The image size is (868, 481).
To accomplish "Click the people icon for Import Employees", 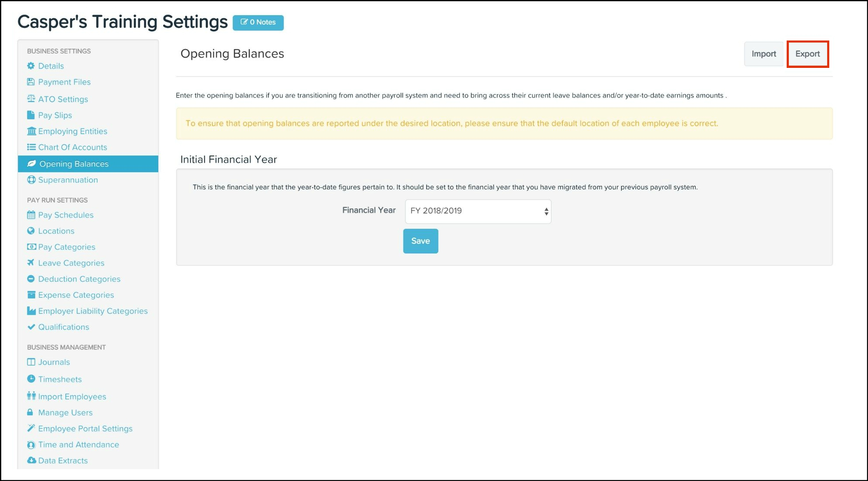I will tap(31, 396).
